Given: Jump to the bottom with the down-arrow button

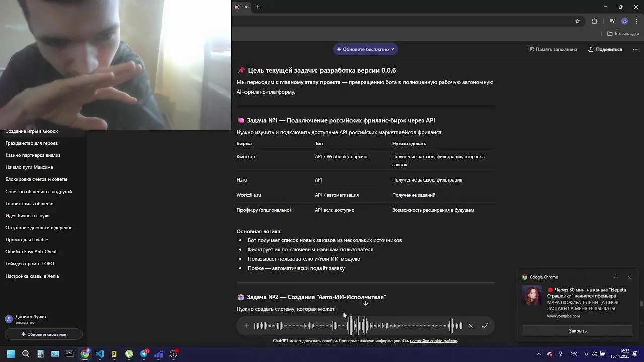Looking at the screenshot, I should click(365, 303).
